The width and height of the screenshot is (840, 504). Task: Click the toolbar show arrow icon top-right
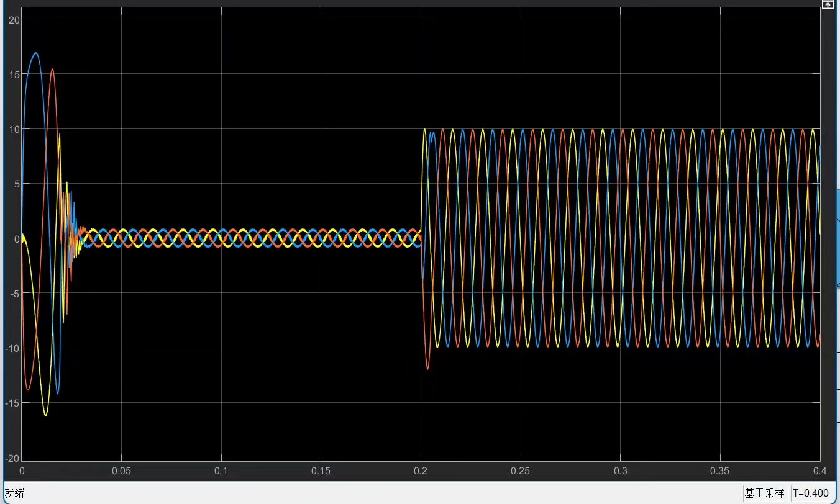(828, 5)
